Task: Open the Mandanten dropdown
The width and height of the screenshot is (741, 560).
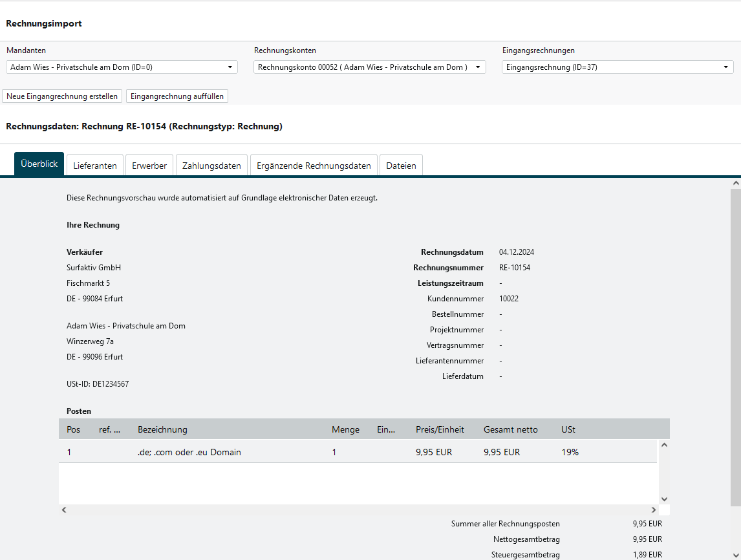Action: 122,67
